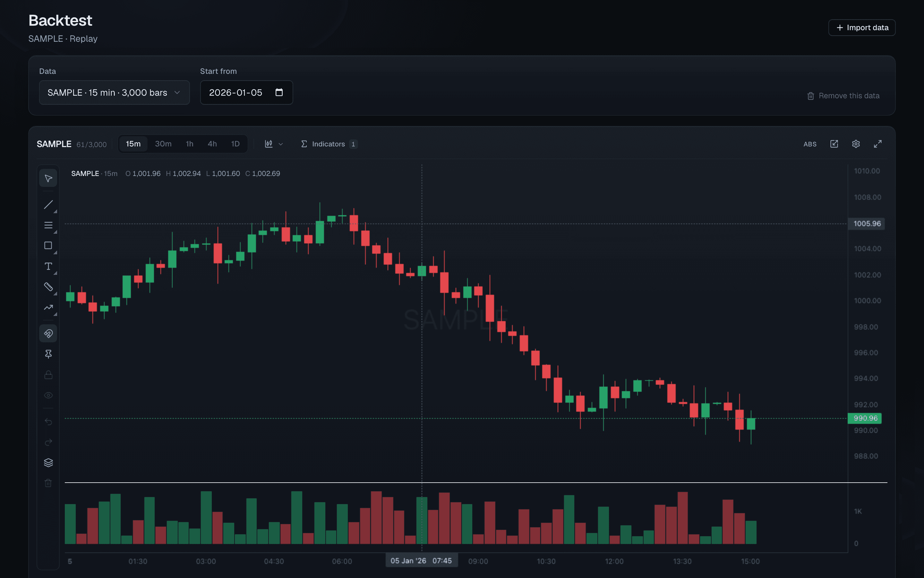The width and height of the screenshot is (924, 578).
Task: Click the 61/3,000 bar counter
Action: 92,144
